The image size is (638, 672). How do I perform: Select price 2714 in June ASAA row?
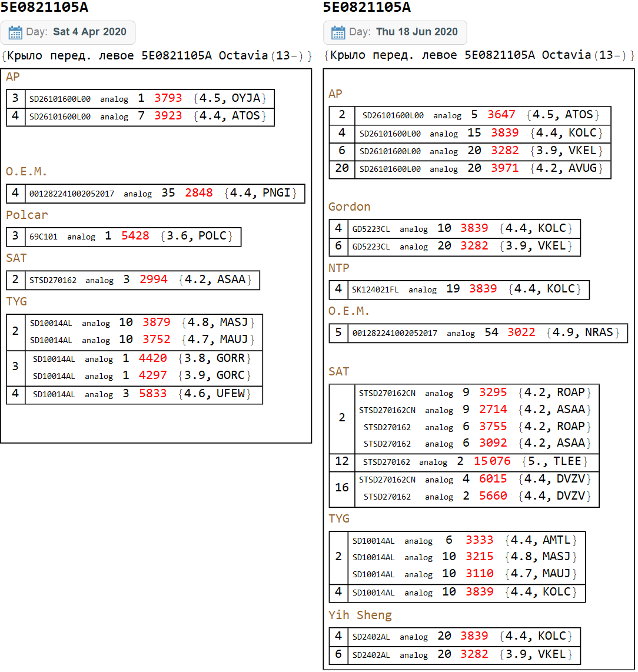tap(493, 410)
